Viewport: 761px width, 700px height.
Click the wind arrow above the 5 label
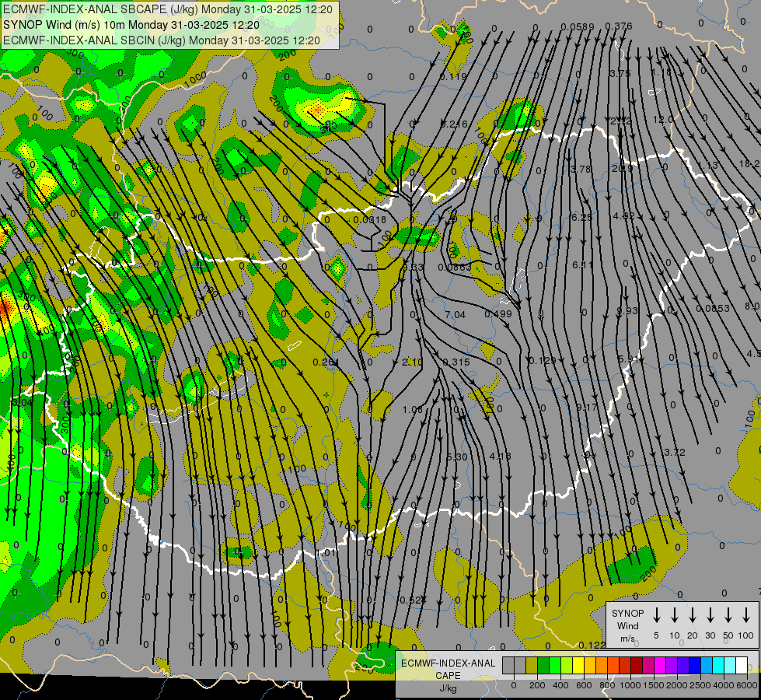[657, 615]
